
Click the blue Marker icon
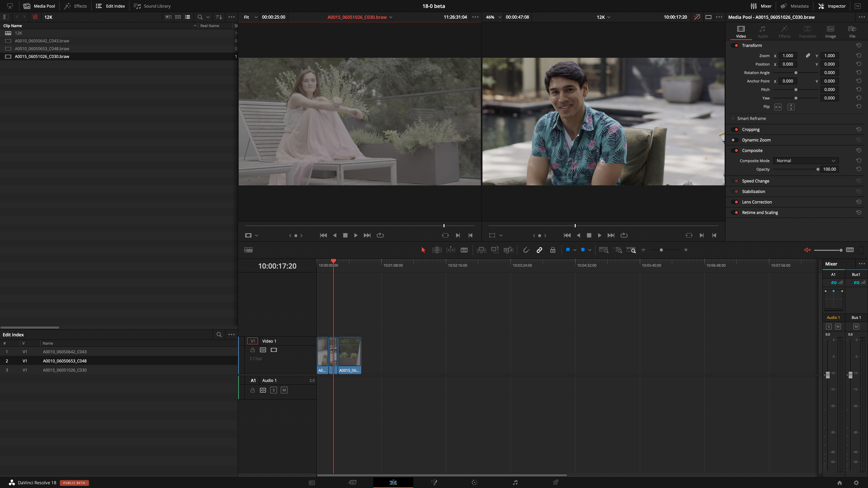(583, 250)
